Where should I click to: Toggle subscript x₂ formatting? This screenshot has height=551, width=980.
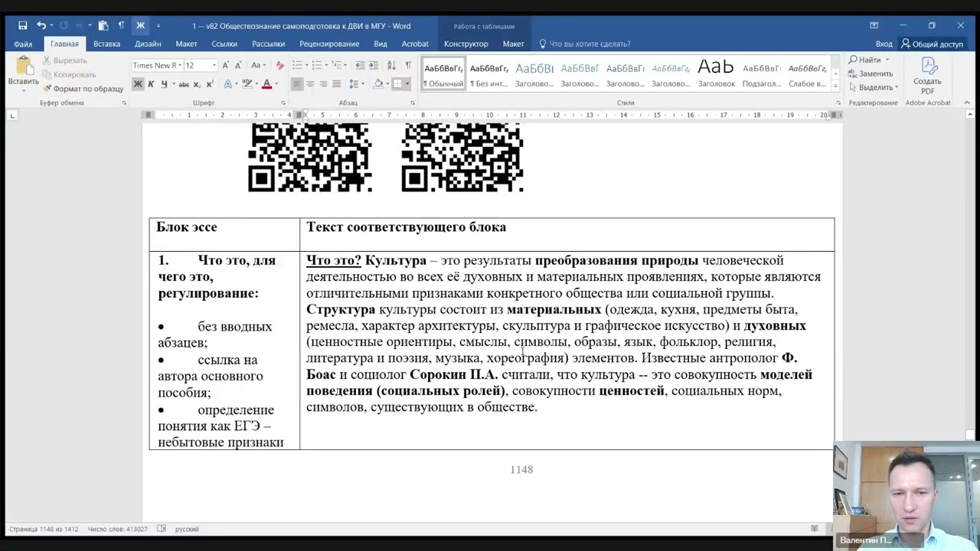pos(197,84)
